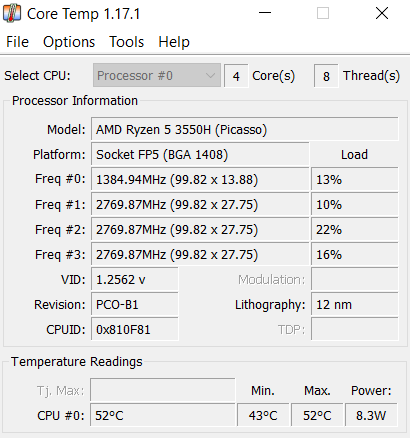Viewport: 410px width, 438px height.
Task: Click the VID field showing 1.2562 v
Action: tap(135, 279)
